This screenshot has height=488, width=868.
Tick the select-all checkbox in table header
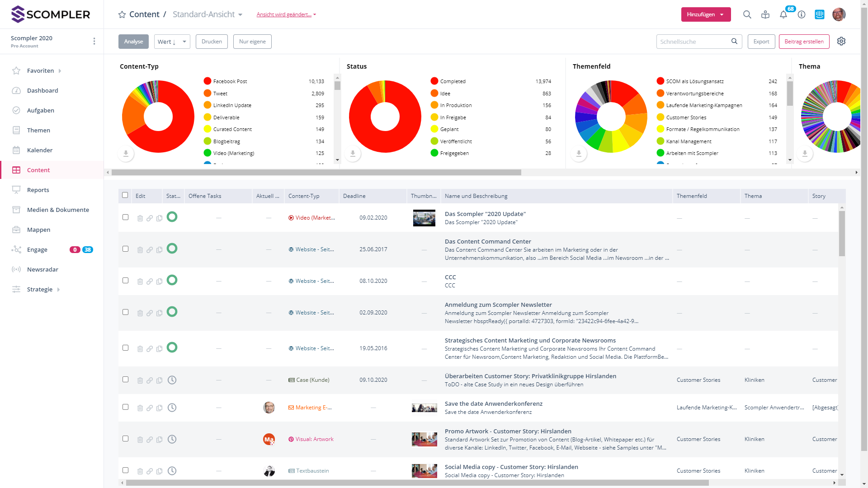(x=125, y=195)
